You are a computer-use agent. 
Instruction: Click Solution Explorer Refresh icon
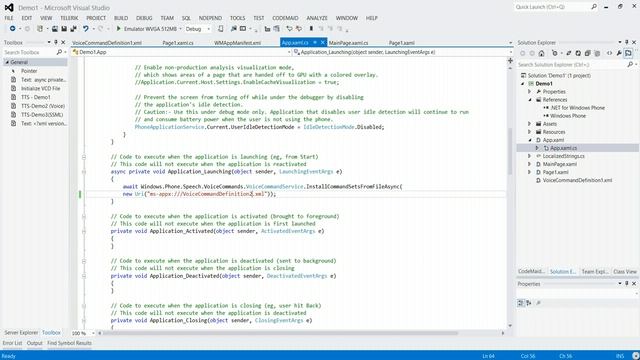(578, 53)
